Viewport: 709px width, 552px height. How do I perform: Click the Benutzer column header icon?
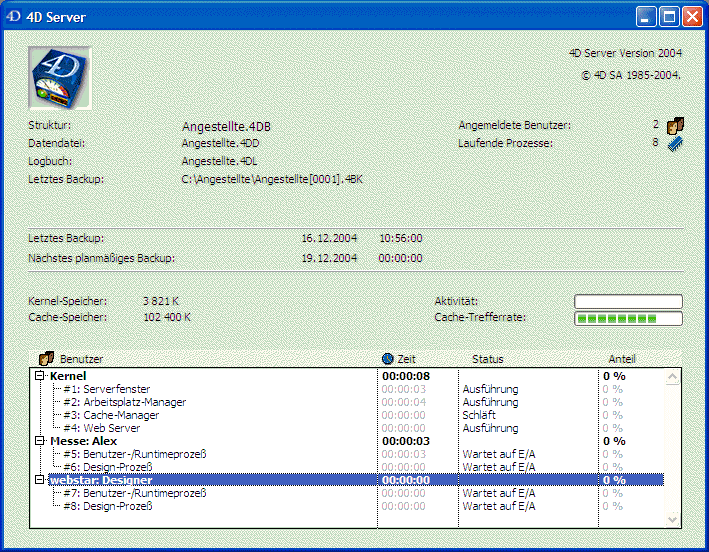(45, 358)
